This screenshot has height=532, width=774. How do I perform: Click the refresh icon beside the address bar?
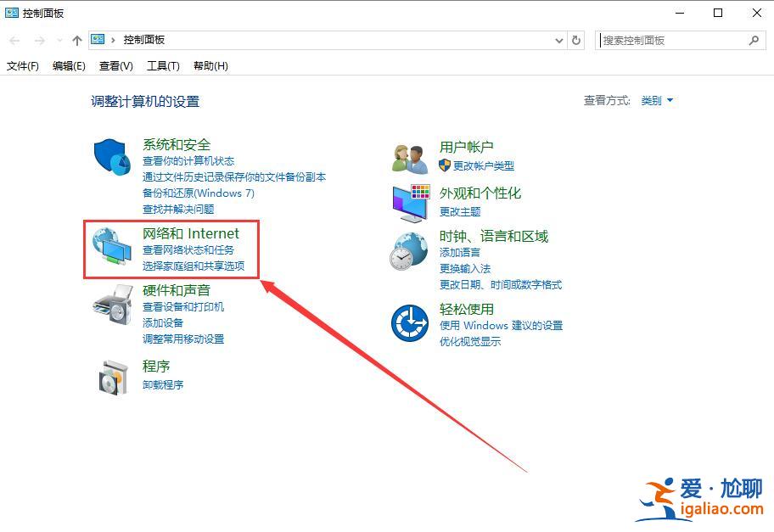click(x=576, y=39)
